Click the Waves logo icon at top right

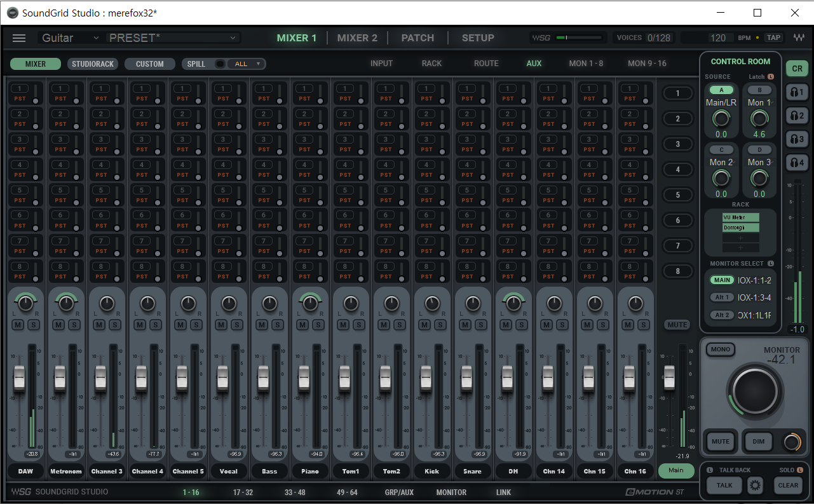coord(798,38)
